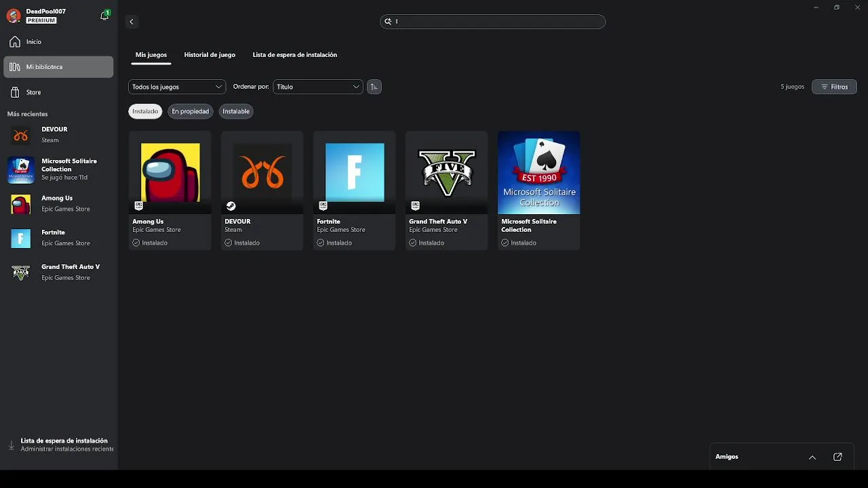Click the Inicio home icon
The width and height of the screenshot is (868, 488).
[15, 42]
